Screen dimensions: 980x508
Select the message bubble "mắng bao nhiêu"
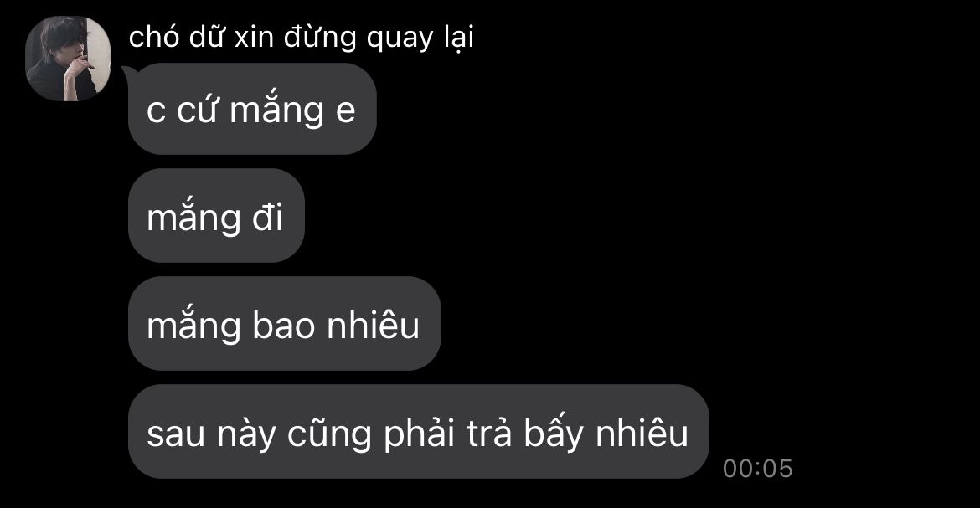coord(285,324)
